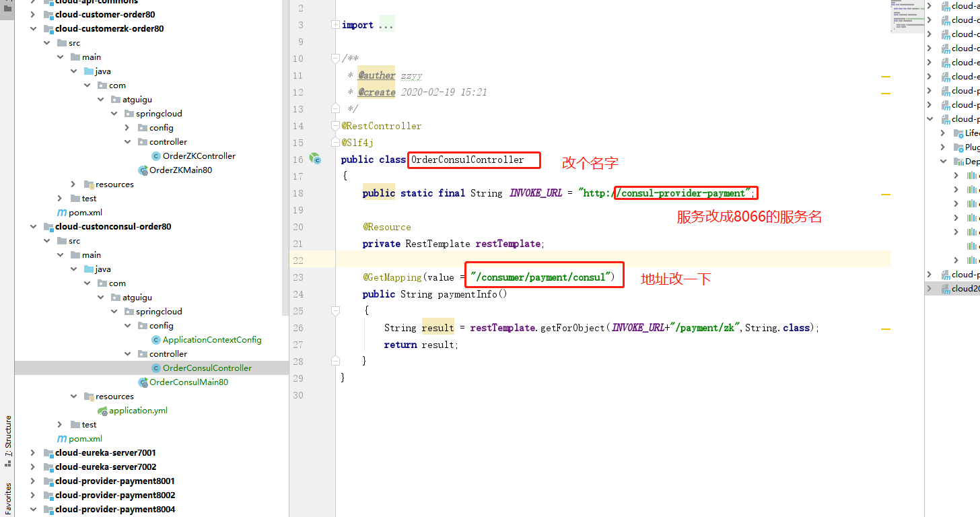The image size is (980, 517).
Task: Fold the Javadoc comment at line 10
Action: (x=335, y=59)
